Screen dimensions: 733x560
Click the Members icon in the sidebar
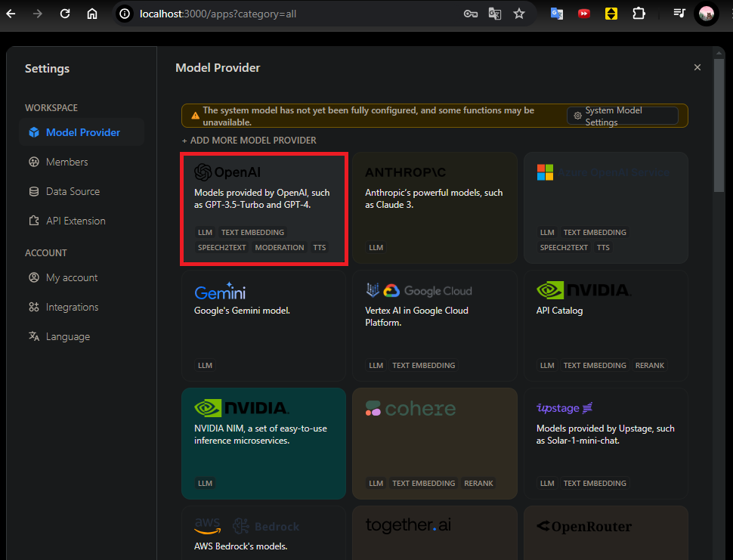pos(34,162)
